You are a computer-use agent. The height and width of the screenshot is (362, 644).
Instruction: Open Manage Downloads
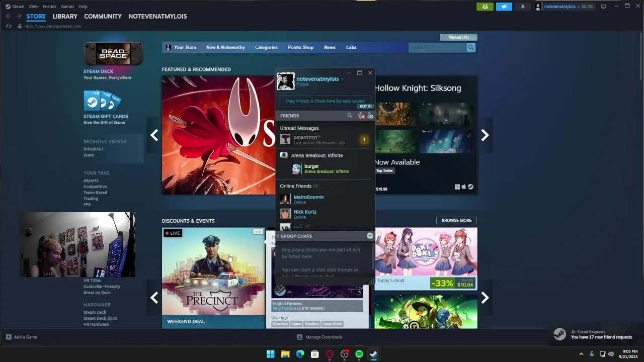(320, 337)
